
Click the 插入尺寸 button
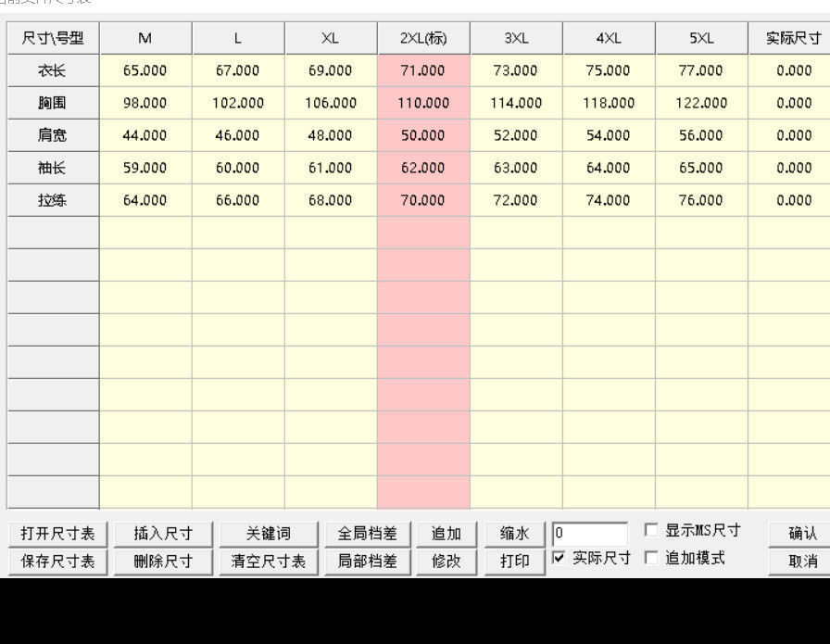click(x=162, y=533)
